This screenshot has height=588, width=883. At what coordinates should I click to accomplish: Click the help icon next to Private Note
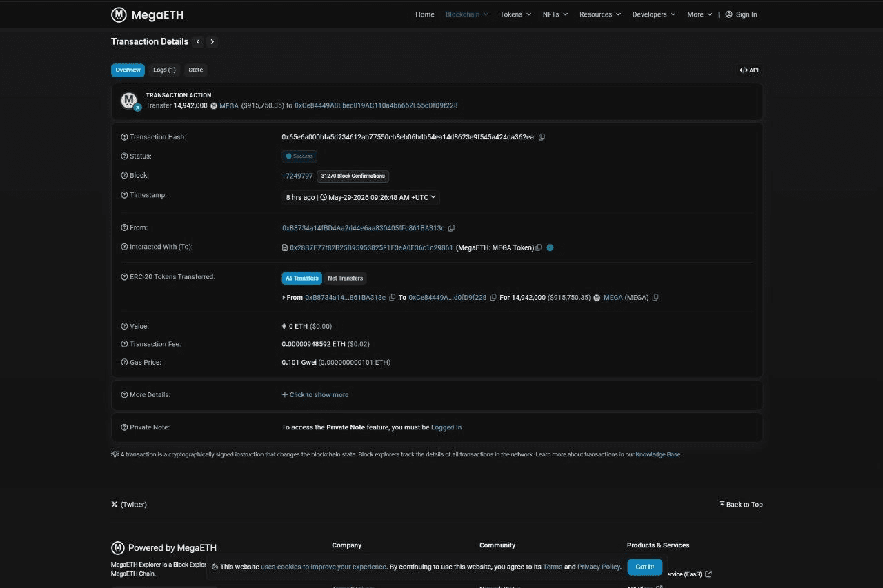pyautogui.click(x=124, y=427)
